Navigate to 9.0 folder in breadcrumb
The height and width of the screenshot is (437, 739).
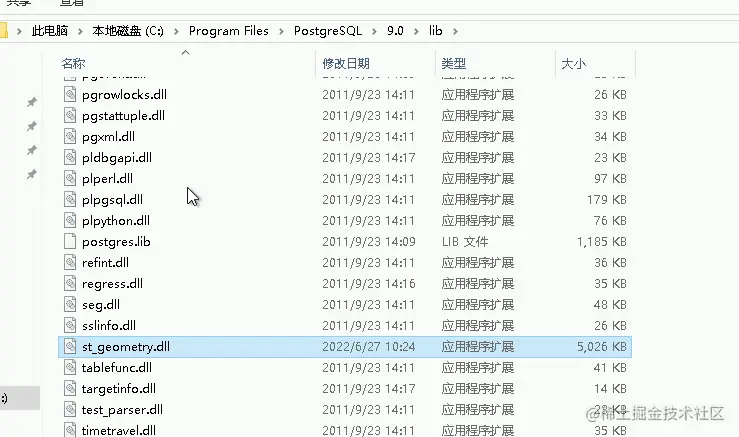[395, 31]
